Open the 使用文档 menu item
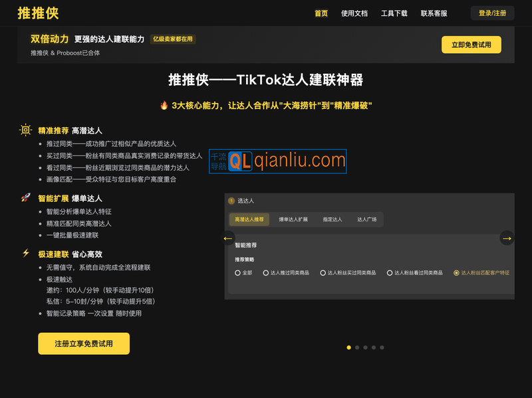This screenshot has height=398, width=532. pyautogui.click(x=354, y=13)
